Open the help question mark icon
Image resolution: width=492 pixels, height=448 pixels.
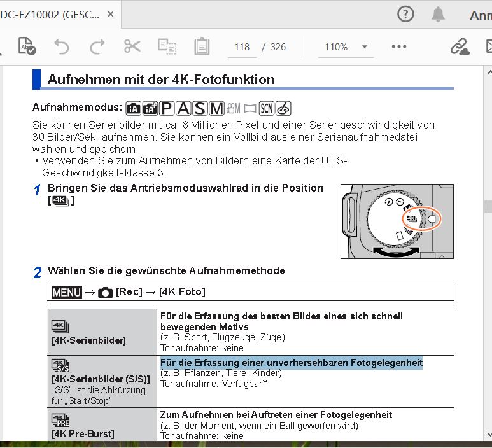[x=405, y=14]
